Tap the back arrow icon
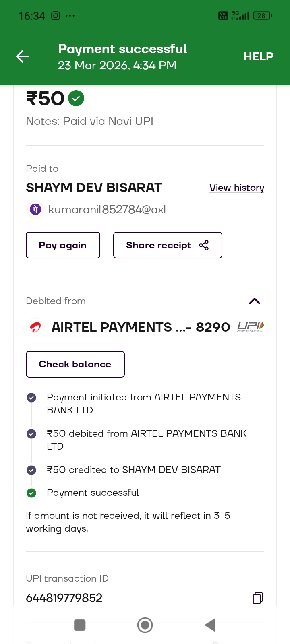290x644 pixels. (23, 56)
